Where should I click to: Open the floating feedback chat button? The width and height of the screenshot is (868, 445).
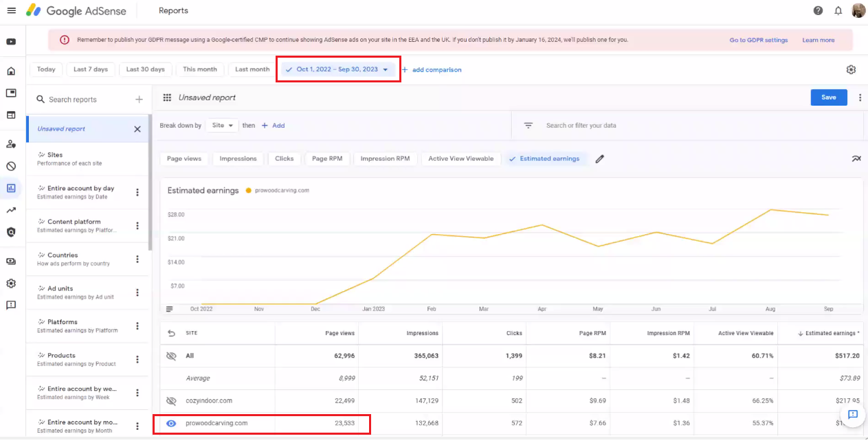[853, 414]
